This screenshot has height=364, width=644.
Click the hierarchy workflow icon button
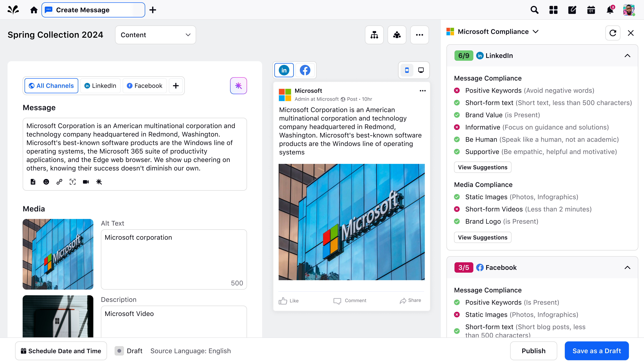point(374,35)
